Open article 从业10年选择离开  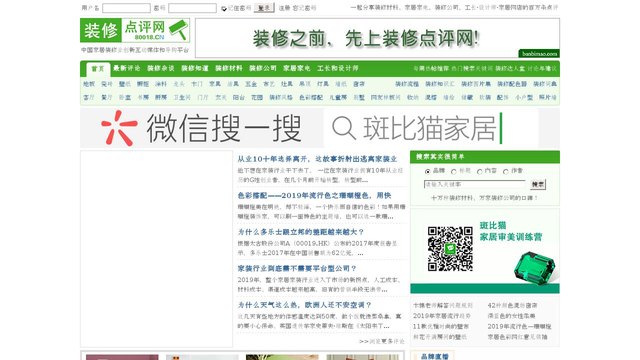(317, 159)
